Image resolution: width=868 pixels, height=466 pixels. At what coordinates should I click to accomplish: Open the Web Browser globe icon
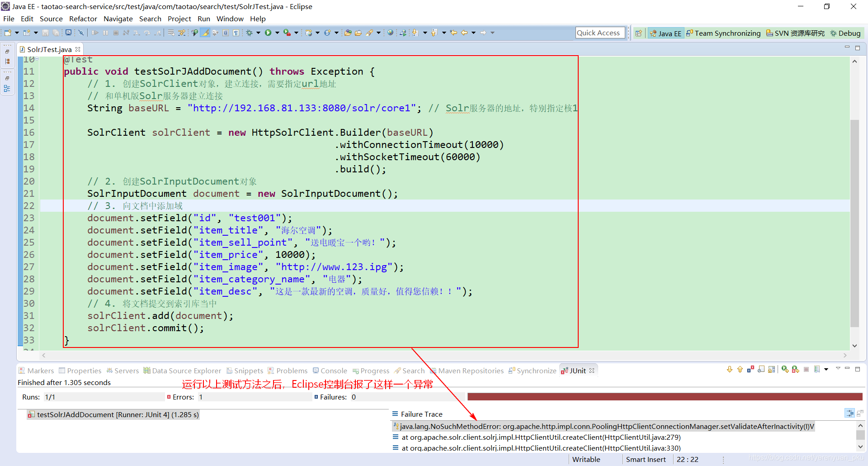pos(390,33)
